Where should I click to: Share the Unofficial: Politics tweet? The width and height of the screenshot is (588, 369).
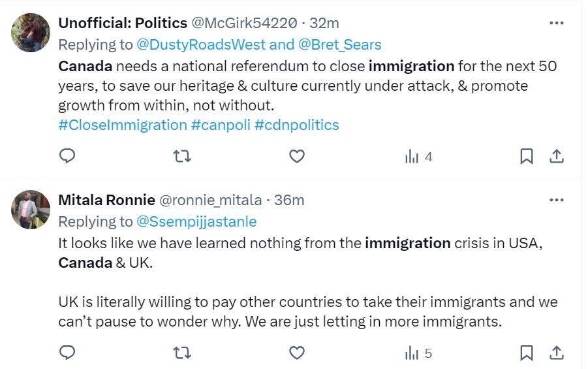point(557,156)
